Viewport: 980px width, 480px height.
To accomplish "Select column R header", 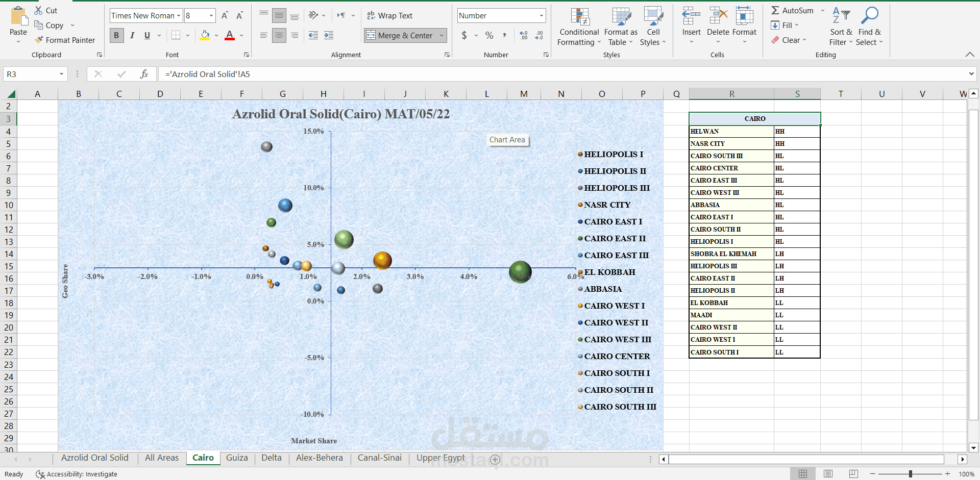I will point(731,94).
